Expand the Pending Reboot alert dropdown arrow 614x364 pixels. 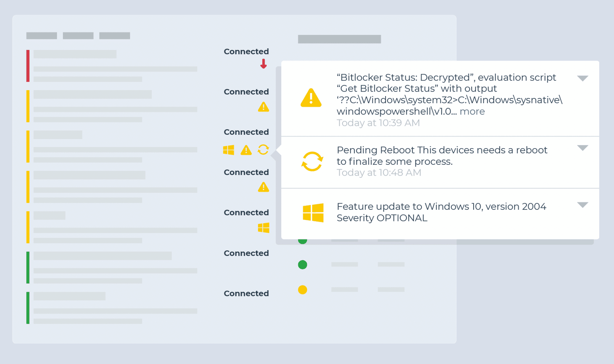tap(583, 148)
